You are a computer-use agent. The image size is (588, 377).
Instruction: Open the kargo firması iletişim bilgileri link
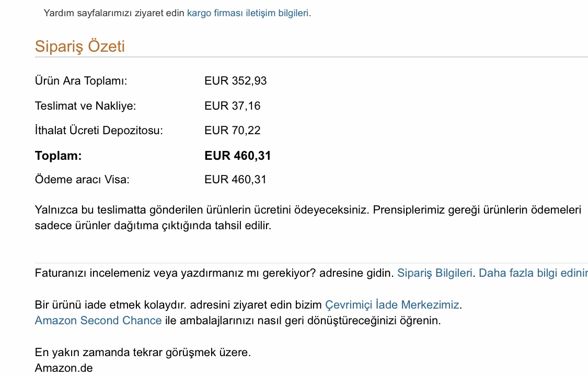click(x=248, y=13)
